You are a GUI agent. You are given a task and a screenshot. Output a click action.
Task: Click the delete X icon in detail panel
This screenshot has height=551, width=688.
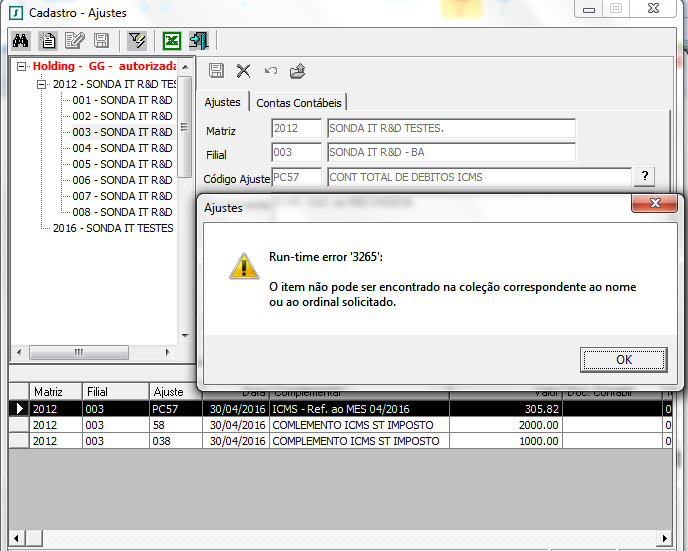tap(244, 71)
